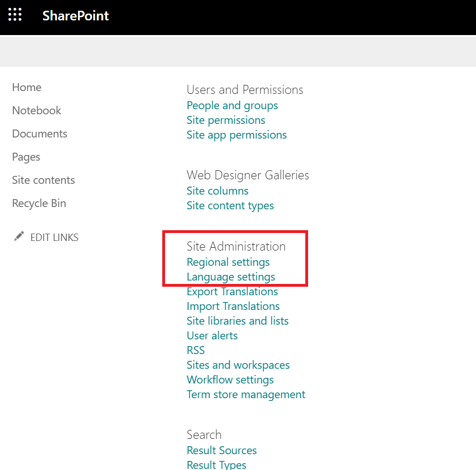Image resolution: width=476 pixels, height=470 pixels.
Task: Open Site libraries and lists link
Action: point(237,321)
